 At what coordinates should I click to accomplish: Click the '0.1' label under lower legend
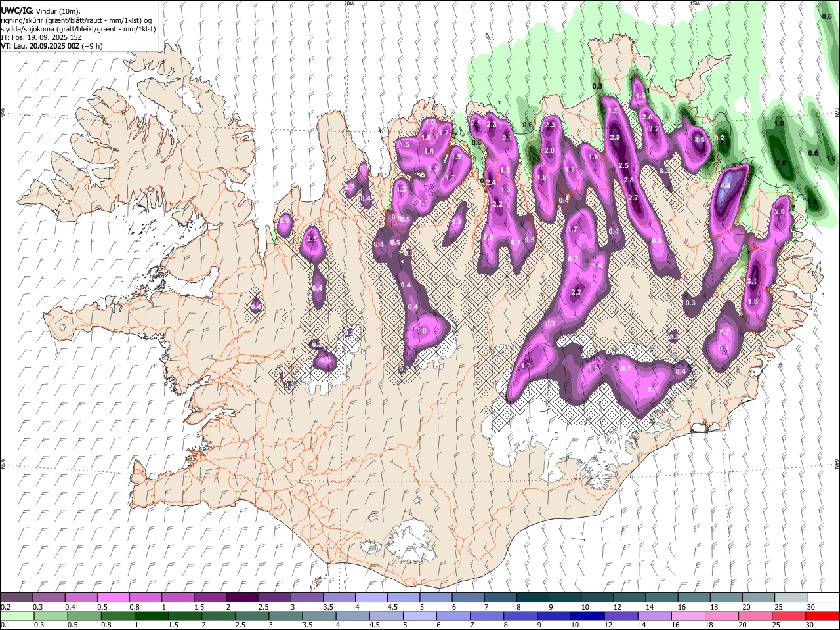coord(6,625)
